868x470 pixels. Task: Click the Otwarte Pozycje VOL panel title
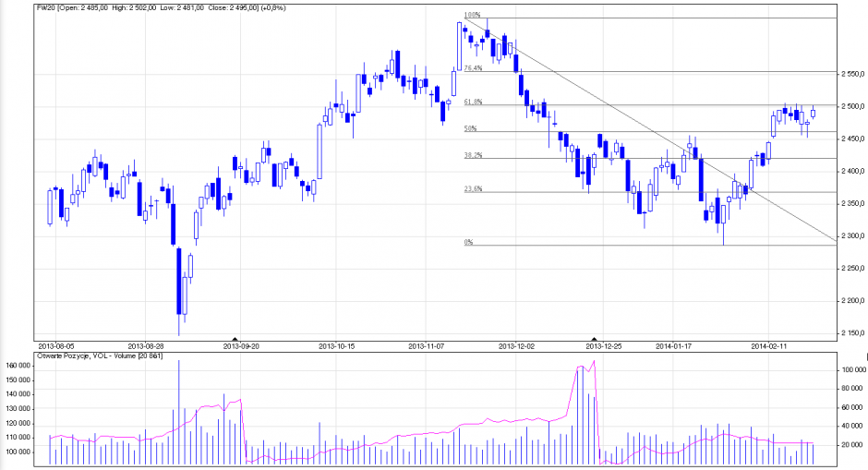coord(99,356)
